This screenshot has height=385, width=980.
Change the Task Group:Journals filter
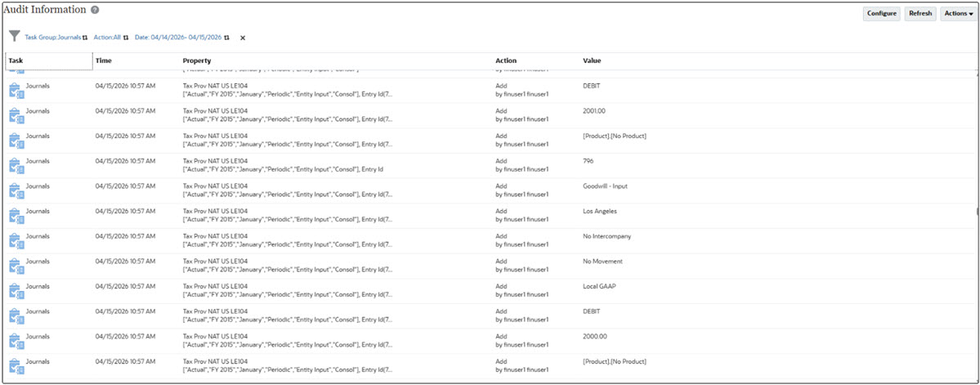(x=53, y=38)
